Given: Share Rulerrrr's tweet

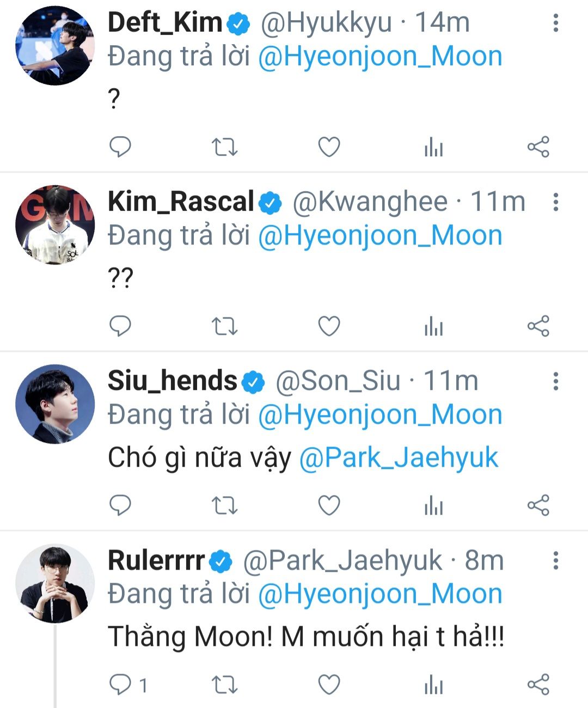Looking at the screenshot, I should pyautogui.click(x=538, y=685).
